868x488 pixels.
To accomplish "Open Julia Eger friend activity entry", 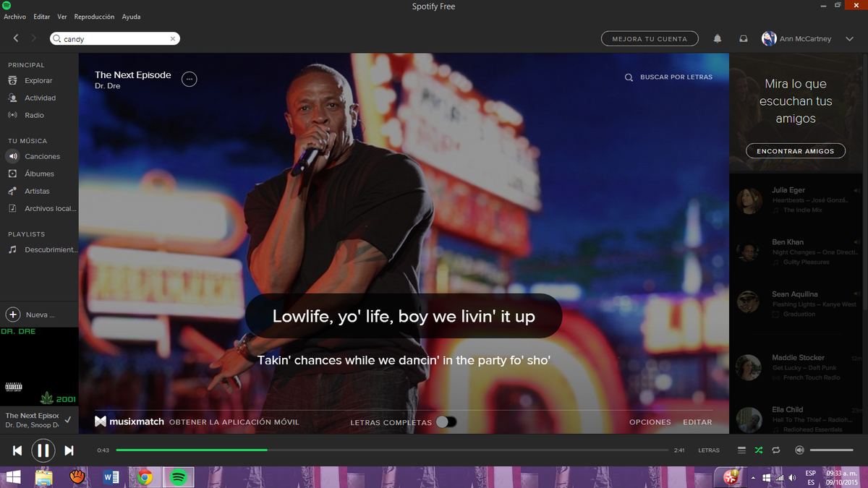I will [798, 200].
